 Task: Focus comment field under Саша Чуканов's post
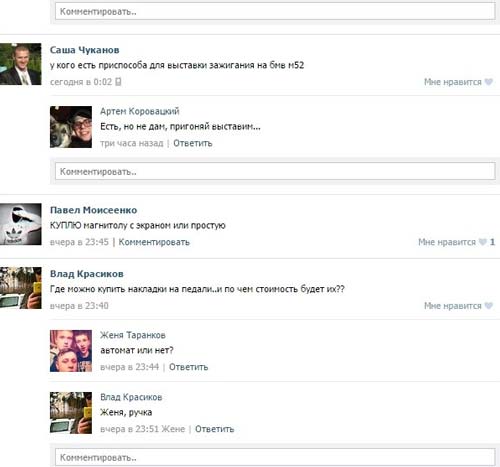275,171
